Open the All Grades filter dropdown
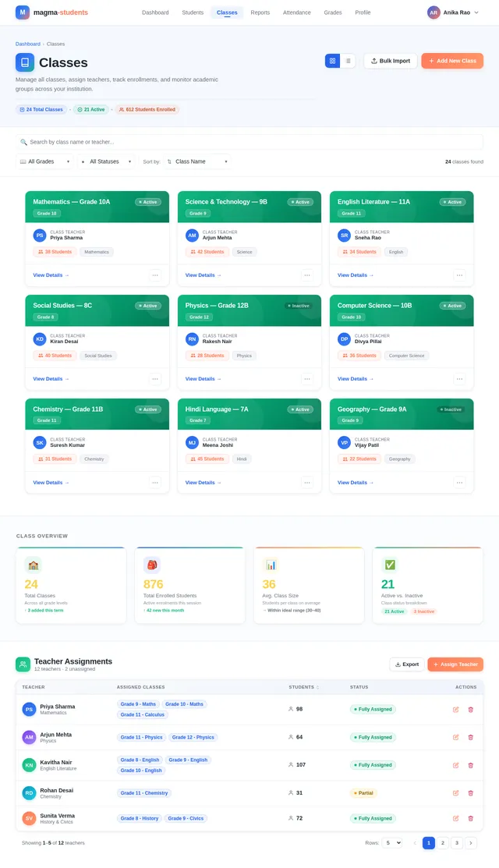Viewport: 499px width, 868px height. 44,161
